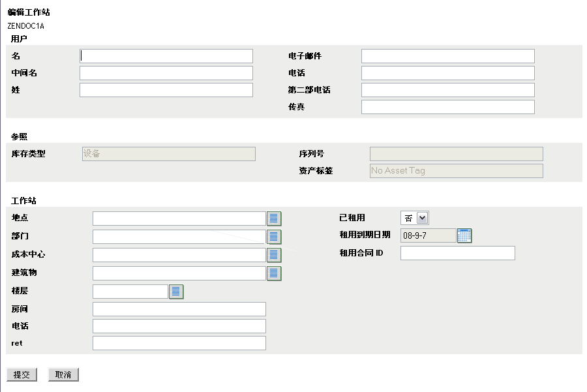Focus the user 电话 field beside 电子邮件
The image size is (587, 392).
[447, 73]
